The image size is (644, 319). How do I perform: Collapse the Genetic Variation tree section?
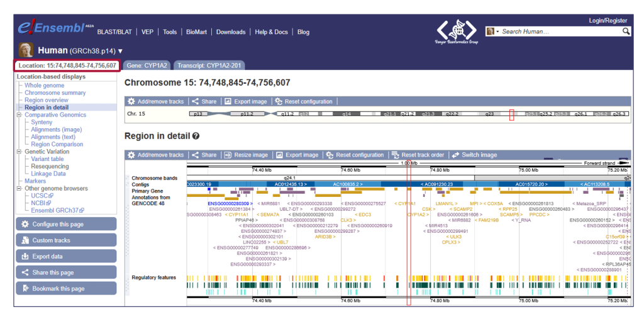[x=20, y=152]
